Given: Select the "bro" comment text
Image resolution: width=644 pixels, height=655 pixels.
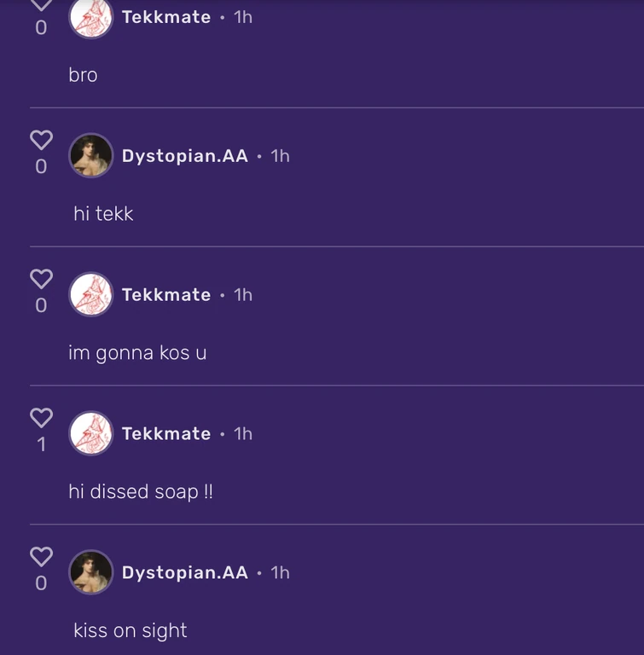Looking at the screenshot, I should pyautogui.click(x=84, y=75).
